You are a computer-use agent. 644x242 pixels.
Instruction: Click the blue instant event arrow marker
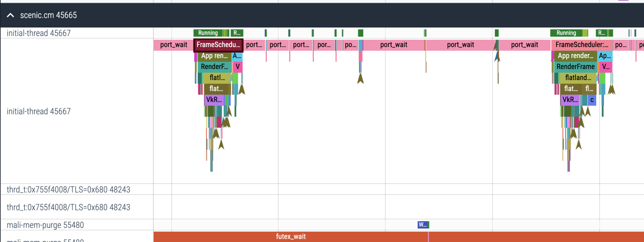tap(497, 56)
